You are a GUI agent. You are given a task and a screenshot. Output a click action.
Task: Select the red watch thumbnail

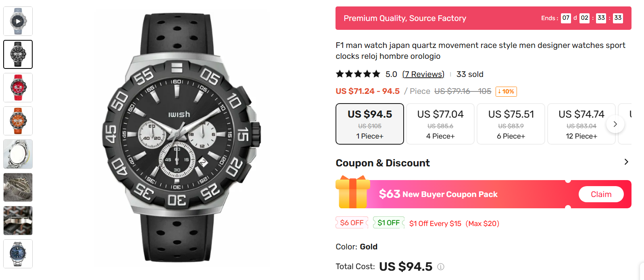18,87
